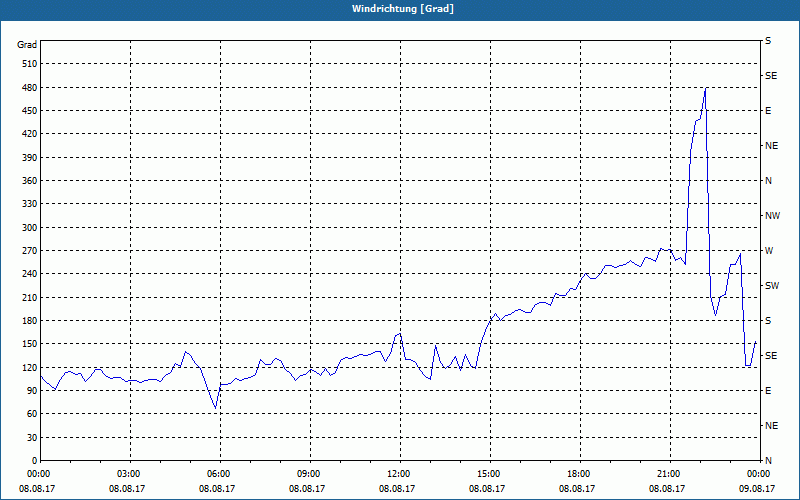Click the 08.08.17 date under 12:00
800x500 pixels.
397,489
